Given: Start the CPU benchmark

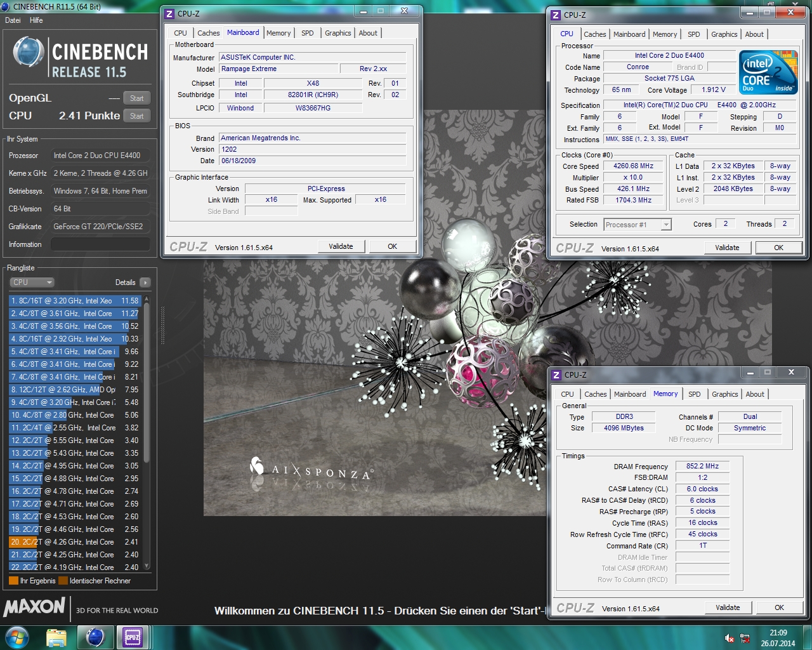Looking at the screenshot, I should 137,116.
